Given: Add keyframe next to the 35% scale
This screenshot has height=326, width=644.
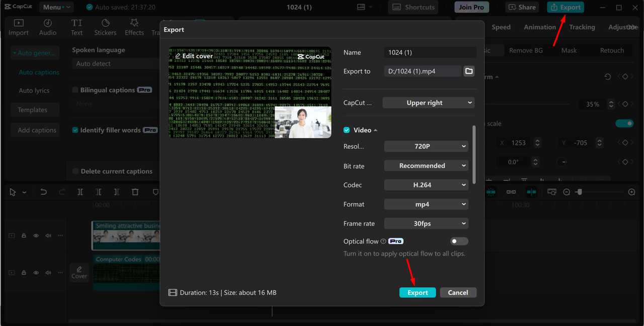Looking at the screenshot, I should [x=625, y=104].
